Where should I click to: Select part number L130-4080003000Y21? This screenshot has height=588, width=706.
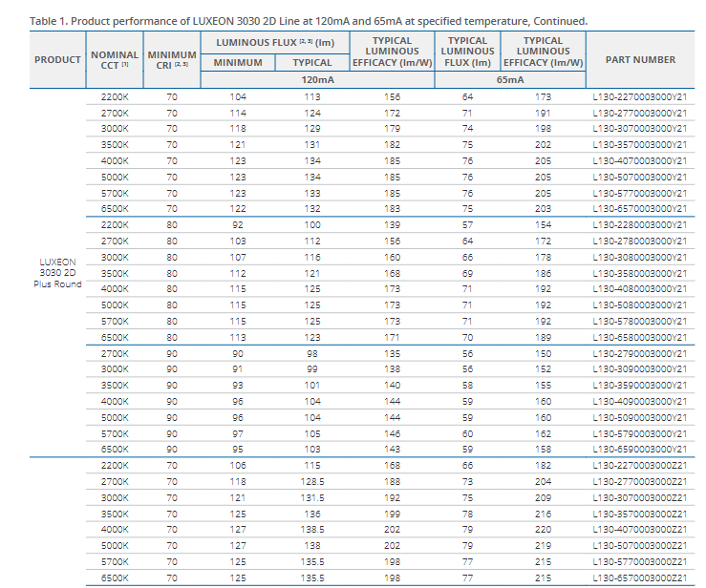[x=640, y=289]
